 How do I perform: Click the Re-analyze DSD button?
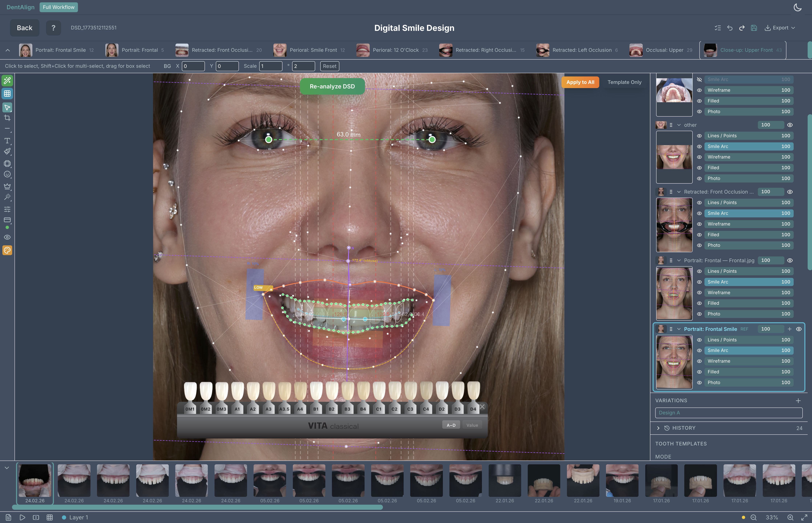pos(333,86)
